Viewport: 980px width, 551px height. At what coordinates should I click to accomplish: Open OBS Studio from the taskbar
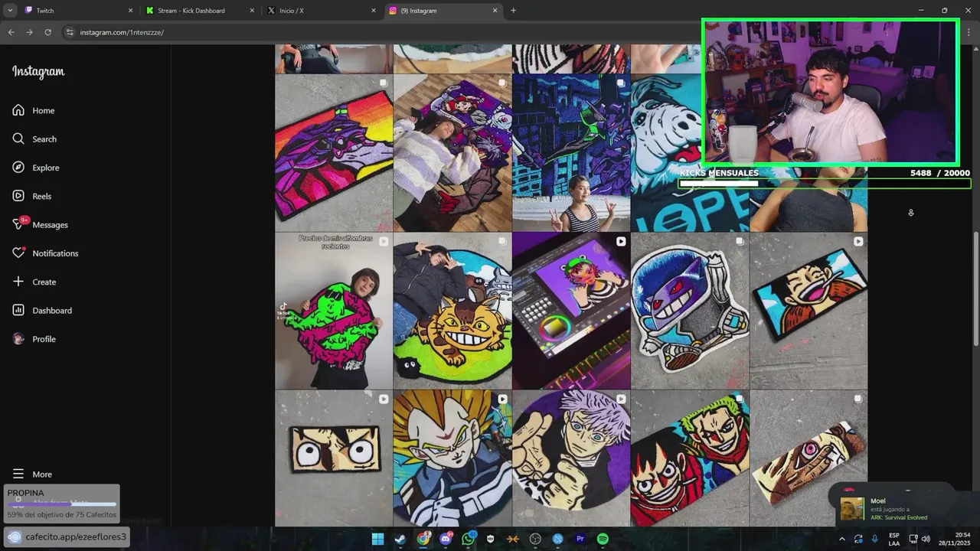pyautogui.click(x=535, y=539)
